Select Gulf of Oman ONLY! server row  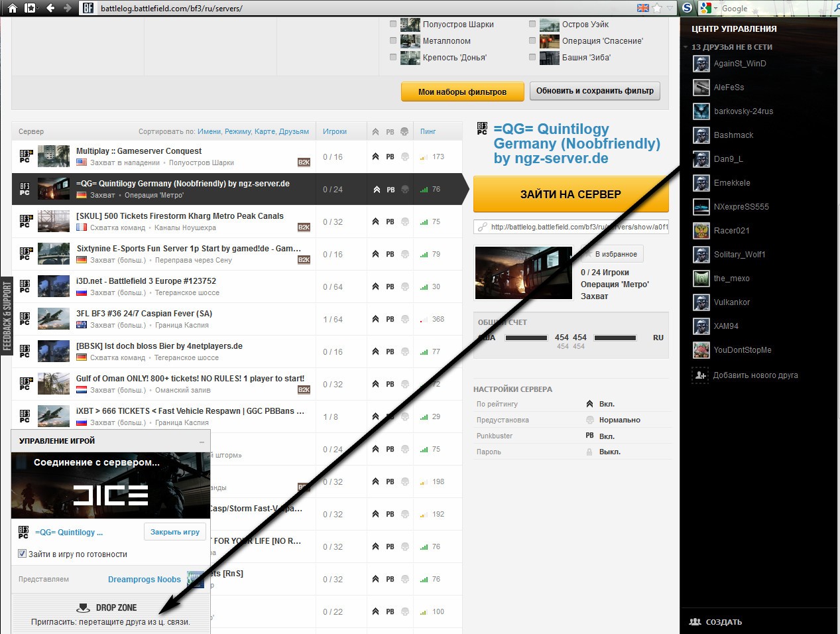click(x=237, y=384)
